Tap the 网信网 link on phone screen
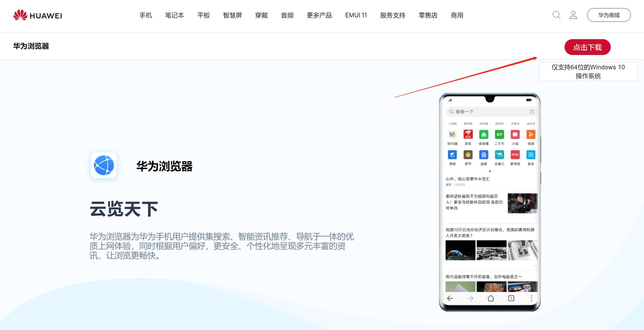Viewport: 644px width, 330px height. point(499,124)
